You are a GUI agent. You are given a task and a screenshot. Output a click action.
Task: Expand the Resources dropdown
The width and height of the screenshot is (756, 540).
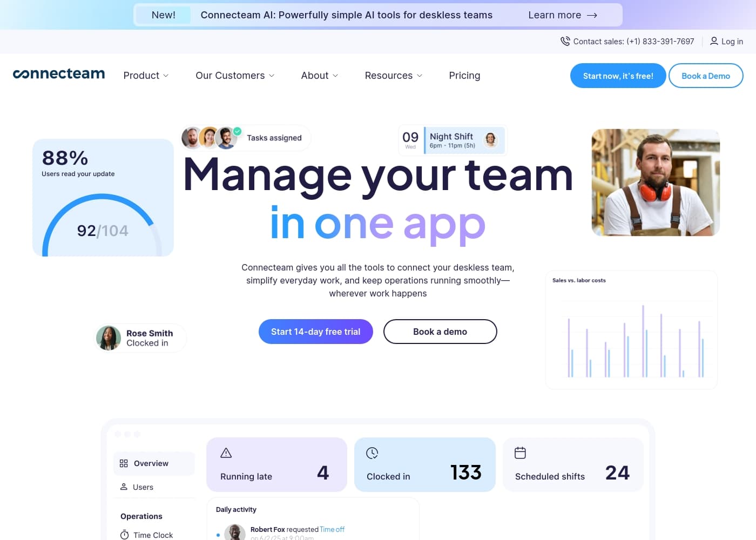393,76
